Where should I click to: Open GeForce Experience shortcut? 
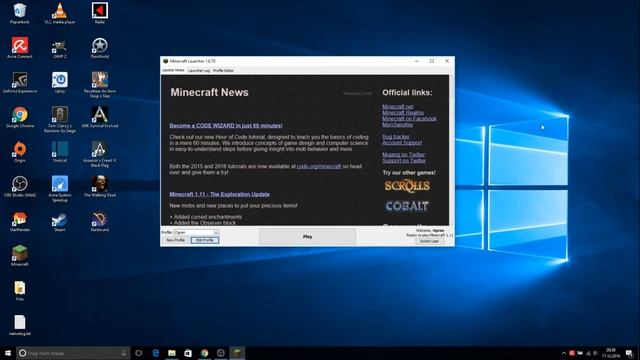(x=20, y=82)
